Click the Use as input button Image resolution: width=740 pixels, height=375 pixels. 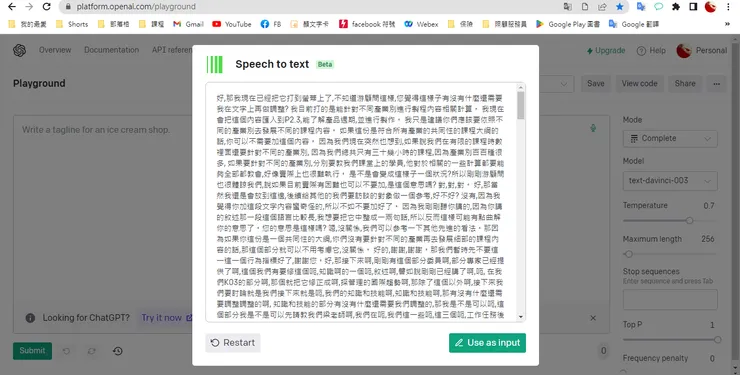[x=487, y=343]
